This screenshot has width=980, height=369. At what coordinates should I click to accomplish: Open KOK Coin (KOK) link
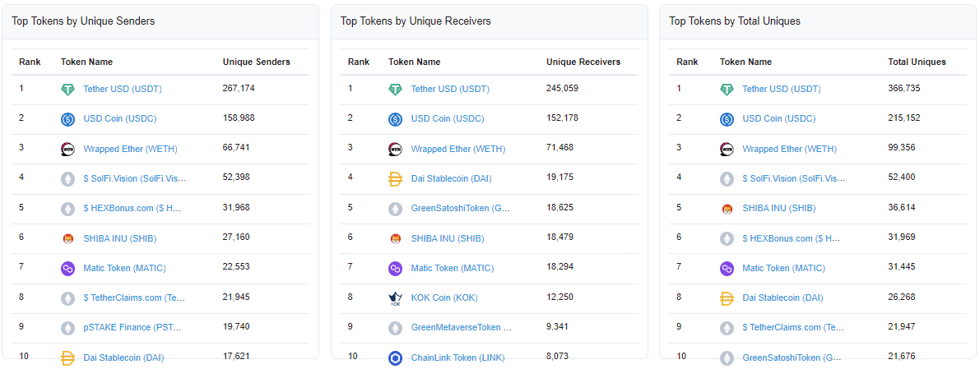click(x=444, y=298)
